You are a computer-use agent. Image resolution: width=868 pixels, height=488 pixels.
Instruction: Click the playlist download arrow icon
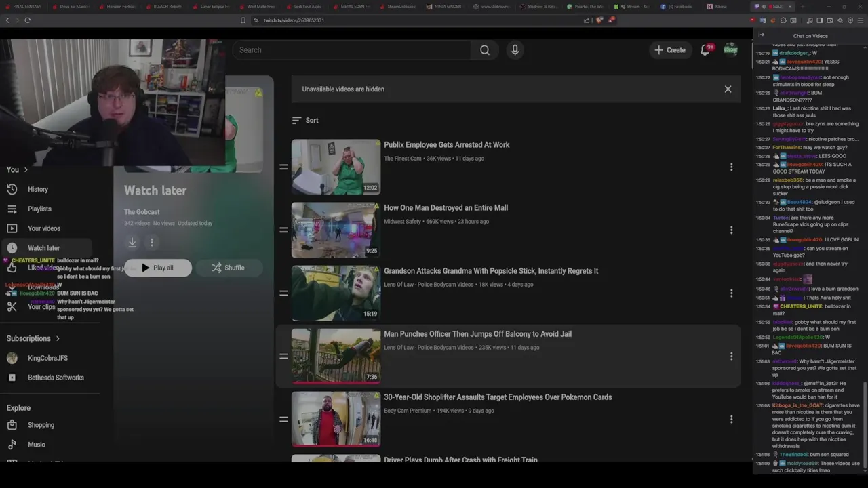tap(132, 242)
